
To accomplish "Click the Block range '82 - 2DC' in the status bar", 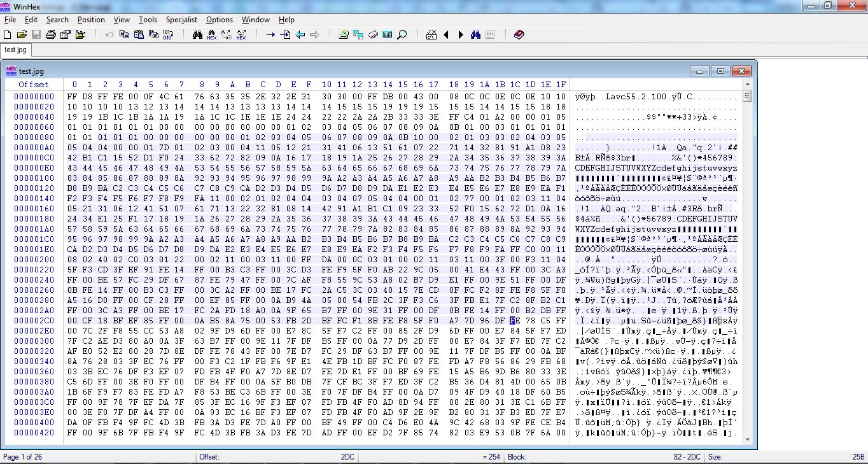I will point(687,457).
